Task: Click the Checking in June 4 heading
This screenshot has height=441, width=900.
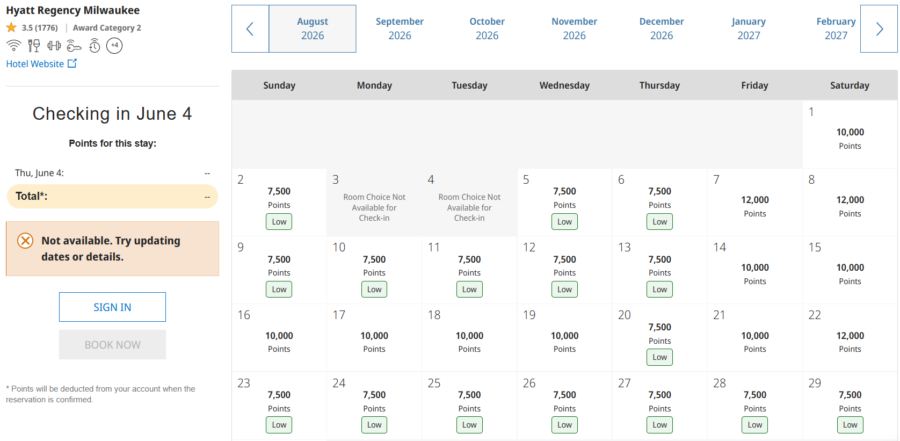Action: 112,114
